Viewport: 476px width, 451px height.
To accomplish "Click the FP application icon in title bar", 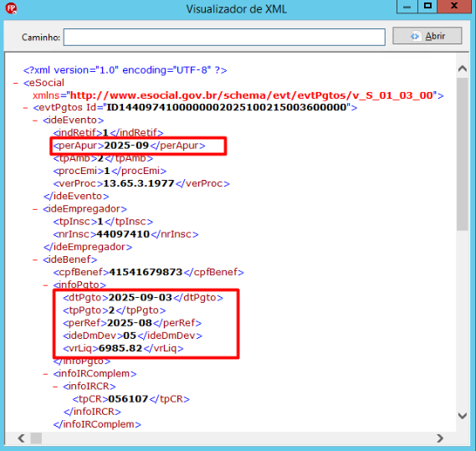I will [x=11, y=8].
